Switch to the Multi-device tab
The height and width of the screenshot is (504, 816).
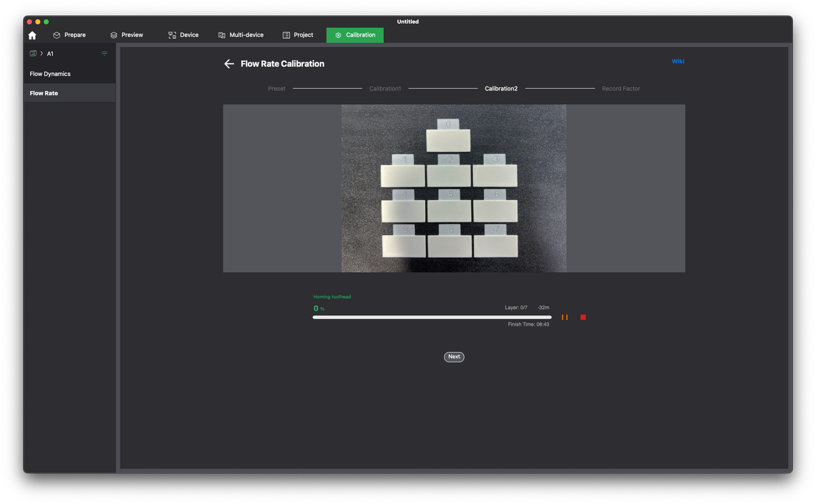[x=240, y=35]
